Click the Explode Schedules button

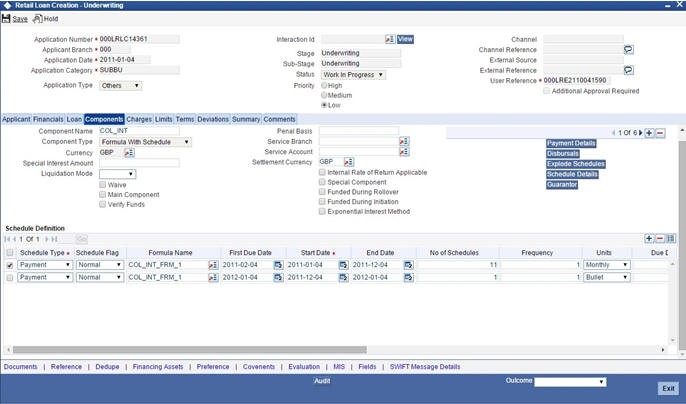(x=576, y=164)
